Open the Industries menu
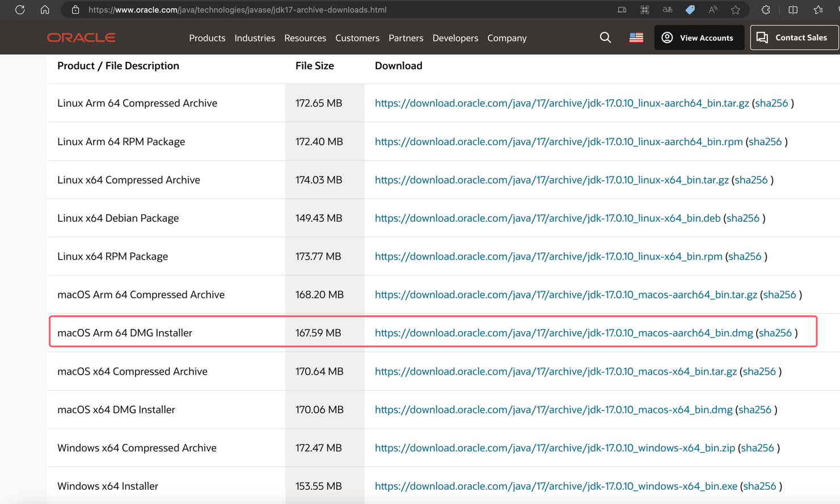The width and height of the screenshot is (840, 504). click(255, 38)
